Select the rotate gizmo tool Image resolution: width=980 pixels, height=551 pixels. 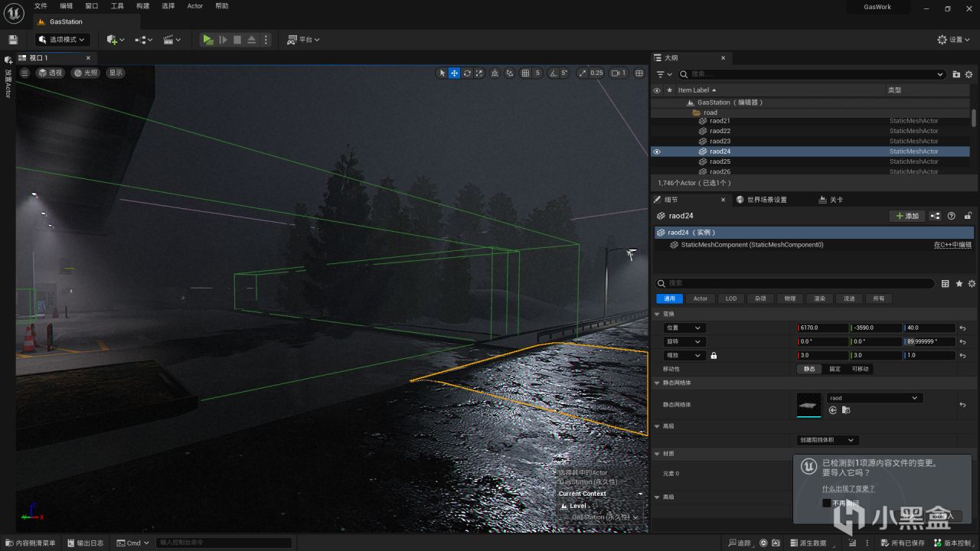point(467,73)
